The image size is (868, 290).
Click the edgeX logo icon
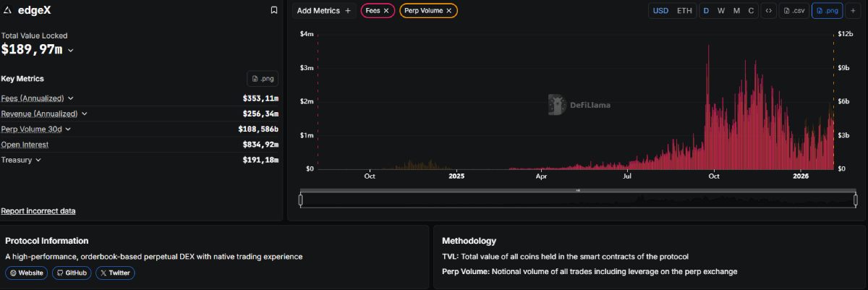tap(7, 10)
